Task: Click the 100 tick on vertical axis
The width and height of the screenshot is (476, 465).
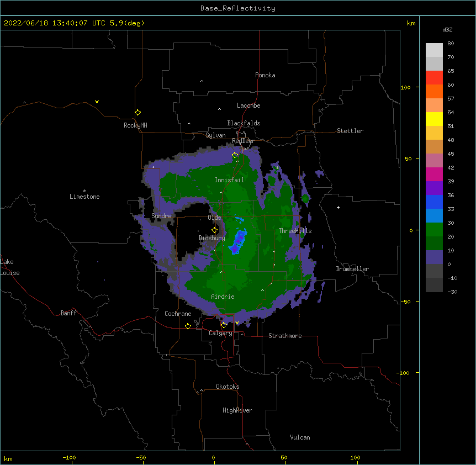Action: click(405, 87)
